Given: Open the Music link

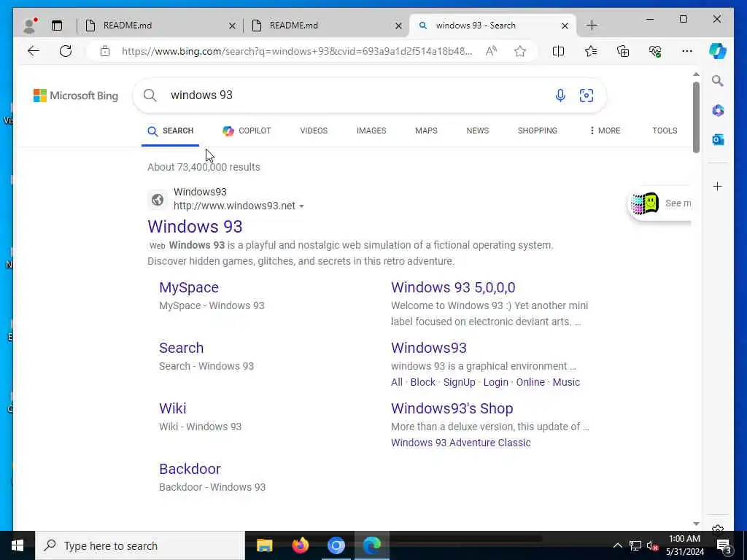Looking at the screenshot, I should tap(566, 382).
